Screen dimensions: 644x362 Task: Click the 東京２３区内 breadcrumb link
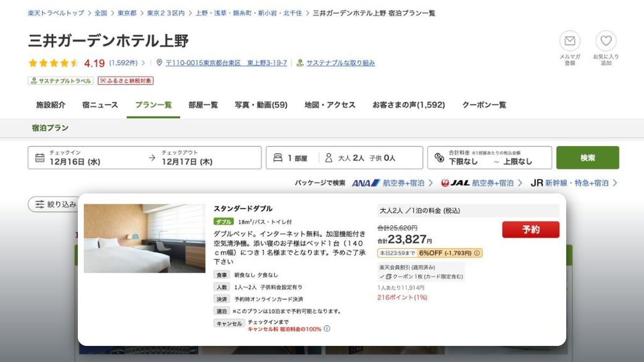click(x=166, y=13)
